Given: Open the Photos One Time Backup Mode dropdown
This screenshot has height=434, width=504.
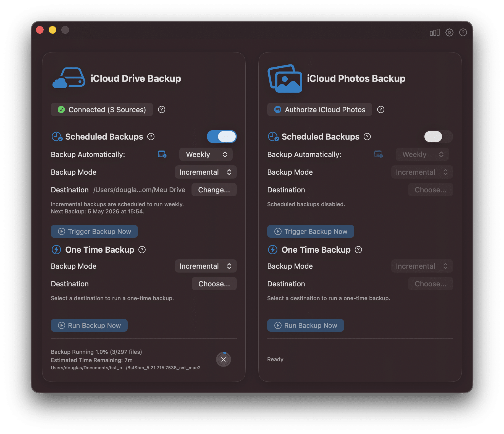Looking at the screenshot, I should 422,266.
